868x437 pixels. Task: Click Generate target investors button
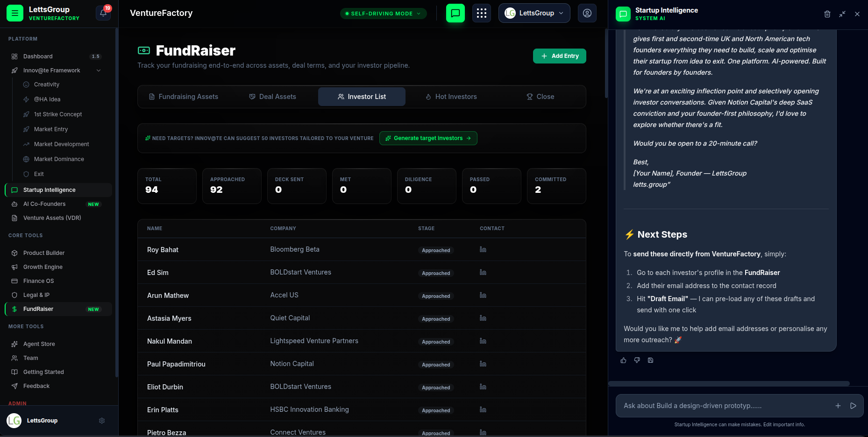click(x=428, y=138)
